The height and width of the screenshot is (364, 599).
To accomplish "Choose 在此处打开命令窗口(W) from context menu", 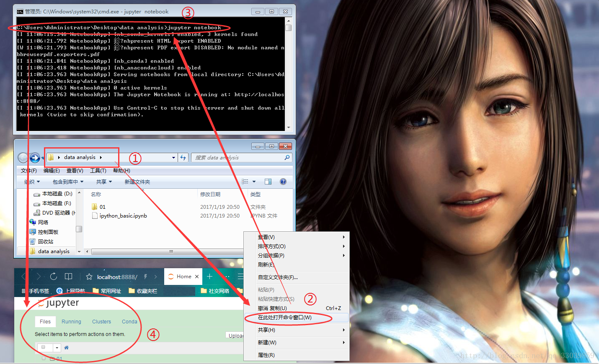I will click(x=296, y=317).
